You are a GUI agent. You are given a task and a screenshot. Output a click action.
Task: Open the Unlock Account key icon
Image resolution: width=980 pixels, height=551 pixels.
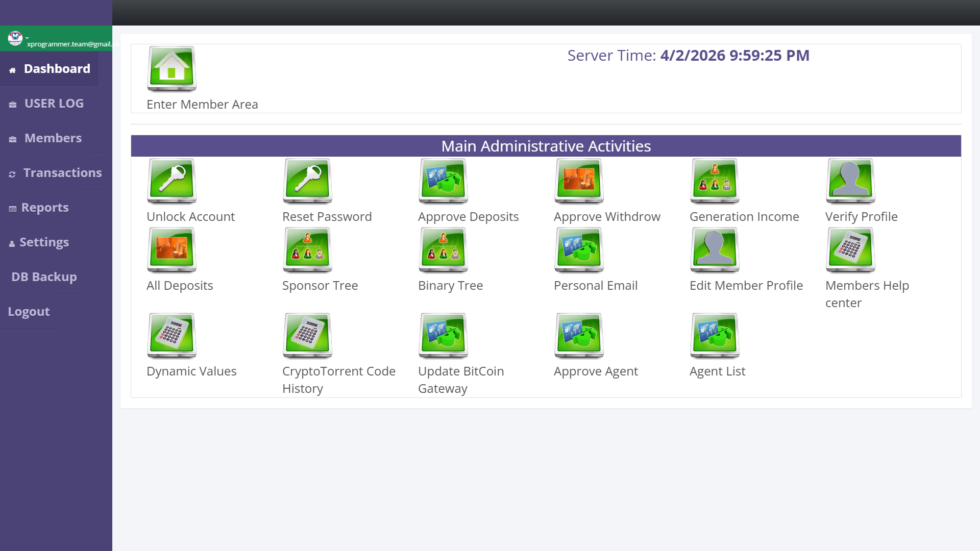[171, 181]
